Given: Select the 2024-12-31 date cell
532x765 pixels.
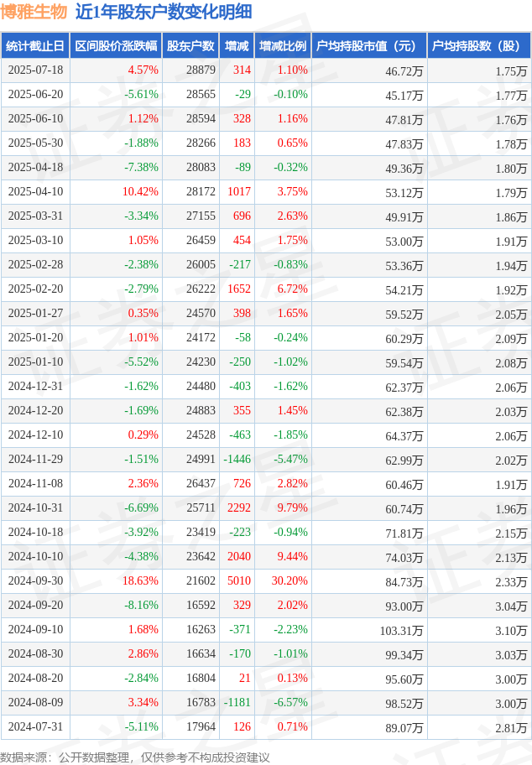Looking at the screenshot, I should click(x=35, y=386).
